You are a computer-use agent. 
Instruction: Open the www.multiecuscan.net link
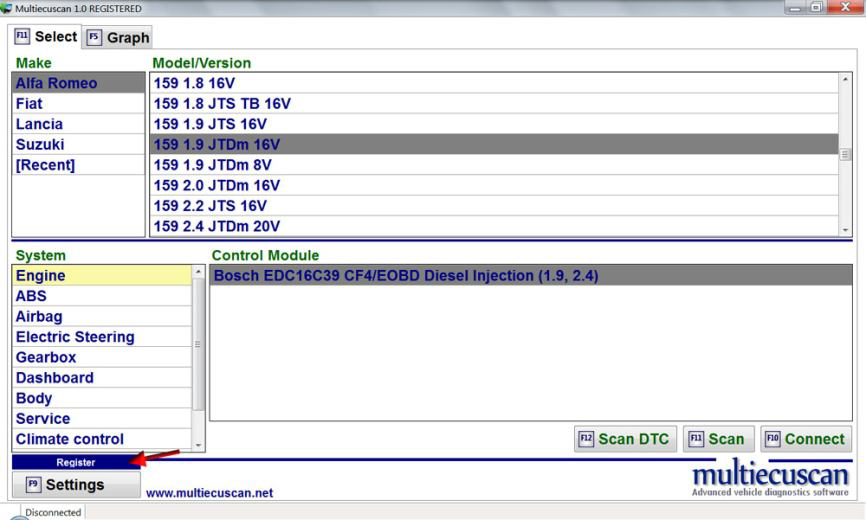pos(209,493)
